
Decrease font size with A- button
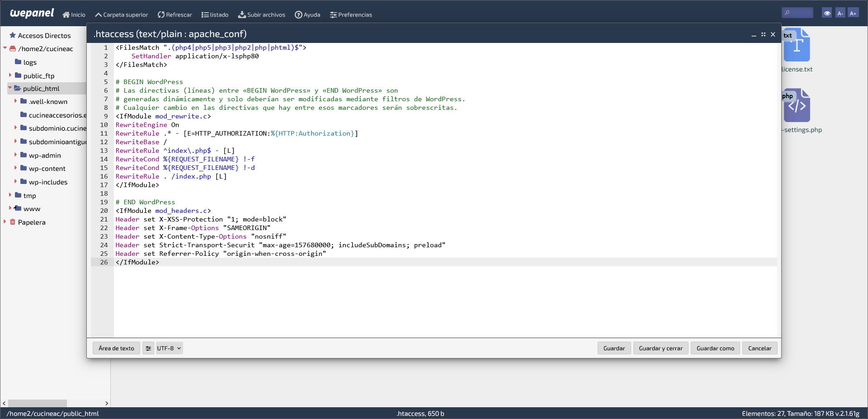click(x=840, y=13)
